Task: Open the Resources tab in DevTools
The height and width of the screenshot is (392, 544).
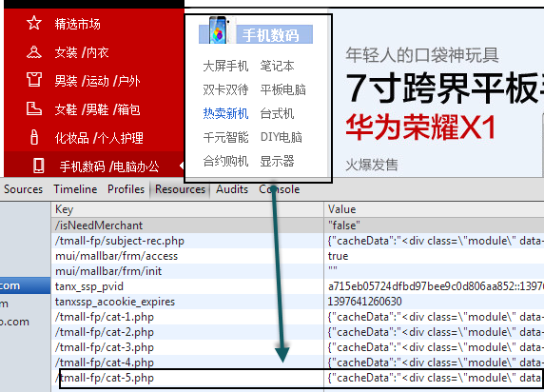Action: pos(180,189)
